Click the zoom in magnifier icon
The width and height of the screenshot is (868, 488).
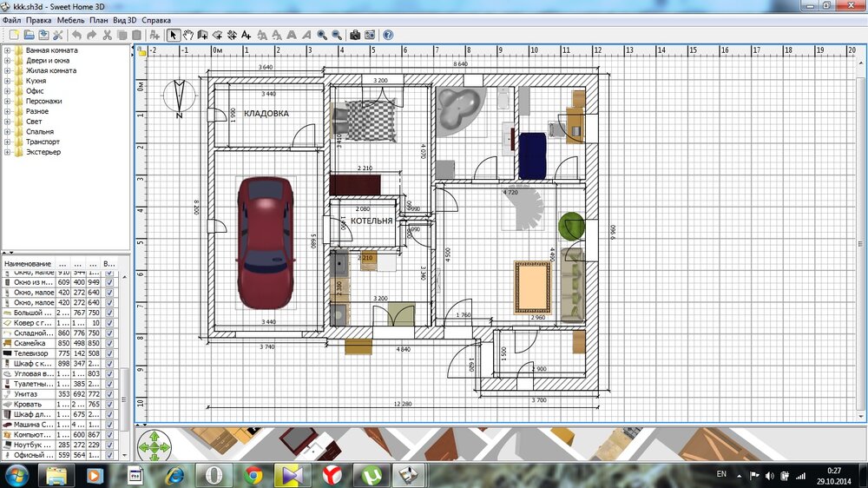[x=322, y=35]
